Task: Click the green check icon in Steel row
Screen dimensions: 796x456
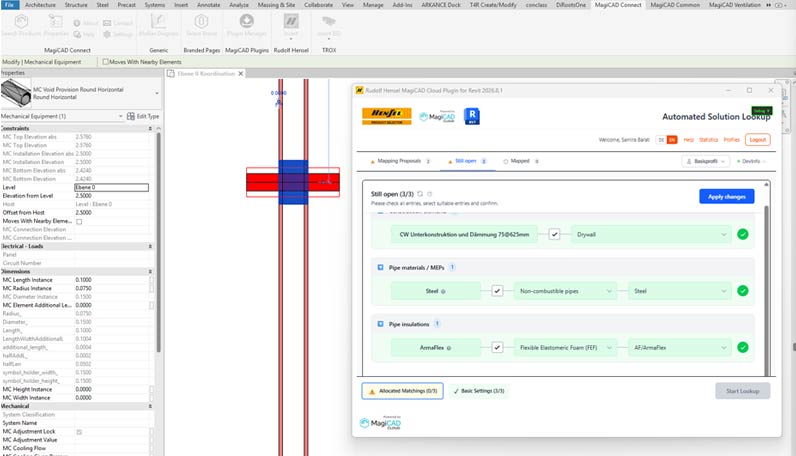Action: 743,290
